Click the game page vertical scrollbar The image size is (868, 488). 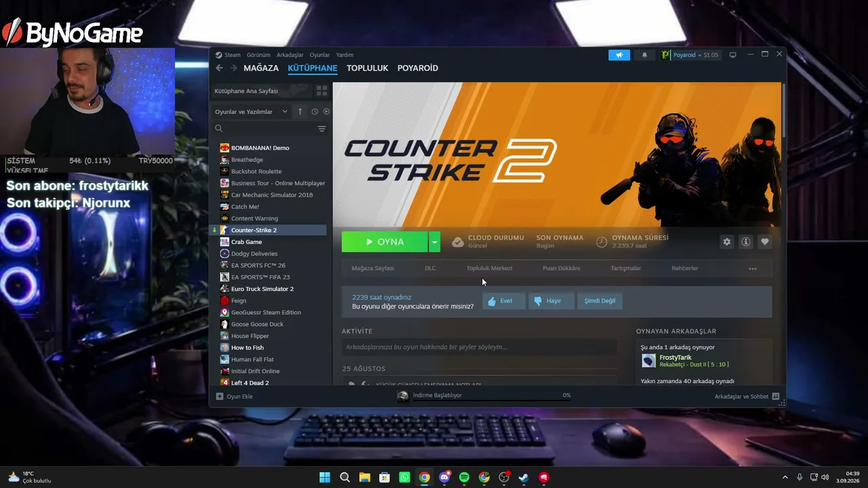783,112
